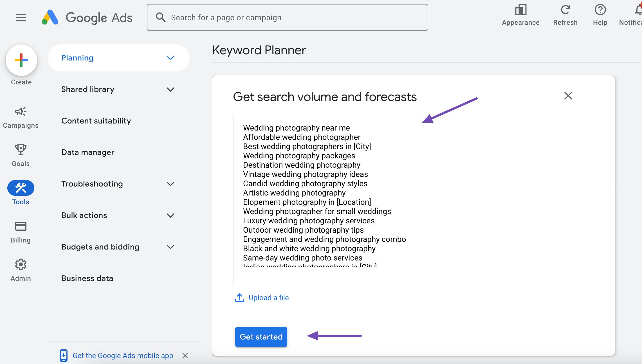Image resolution: width=642 pixels, height=364 pixels.
Task: Click the Get started button
Action: [261, 337]
